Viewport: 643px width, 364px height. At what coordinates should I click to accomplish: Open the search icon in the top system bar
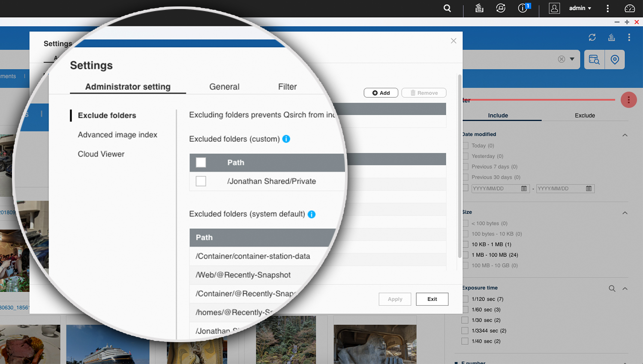(x=447, y=8)
